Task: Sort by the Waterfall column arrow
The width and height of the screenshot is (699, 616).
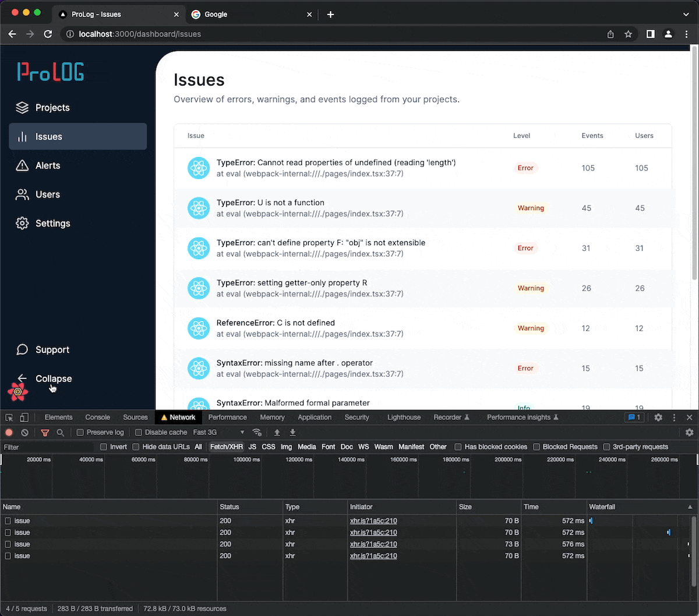Action: [x=690, y=507]
